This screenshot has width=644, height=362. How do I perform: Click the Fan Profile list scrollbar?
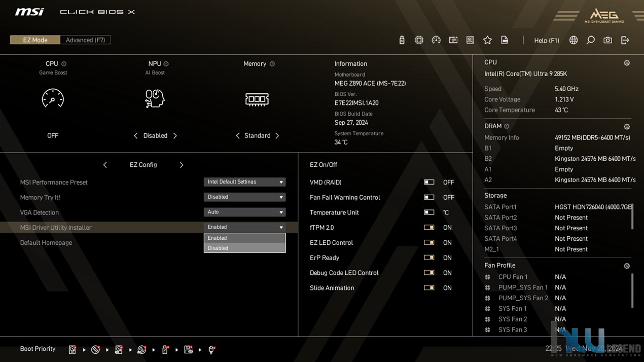pos(632,291)
